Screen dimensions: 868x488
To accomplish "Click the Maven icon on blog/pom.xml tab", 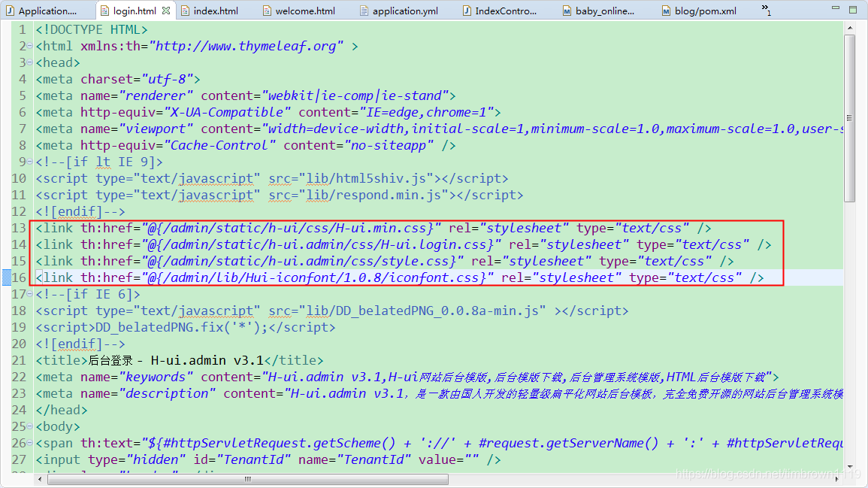I will coord(667,11).
